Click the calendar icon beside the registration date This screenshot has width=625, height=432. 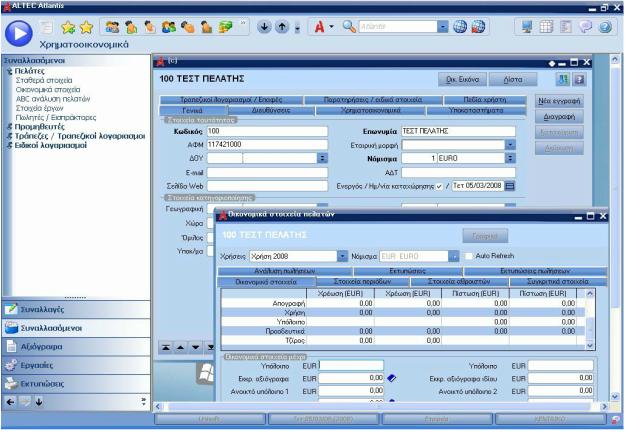[x=510, y=186]
